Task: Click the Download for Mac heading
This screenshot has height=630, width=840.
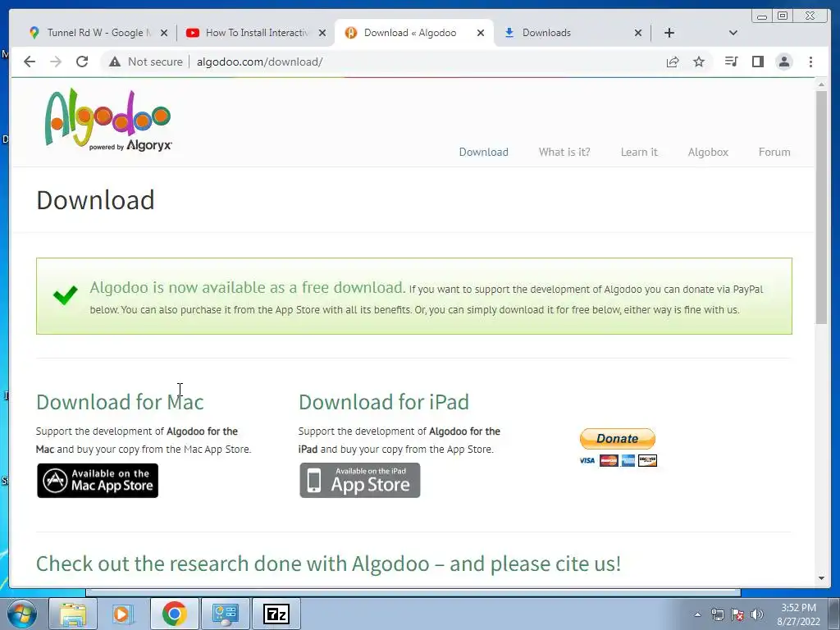Action: (x=120, y=402)
